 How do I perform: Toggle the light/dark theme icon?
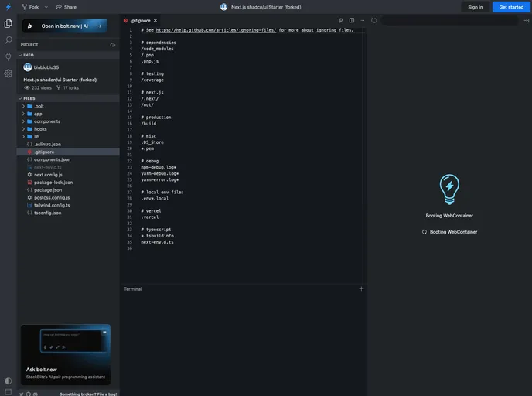coord(9,381)
